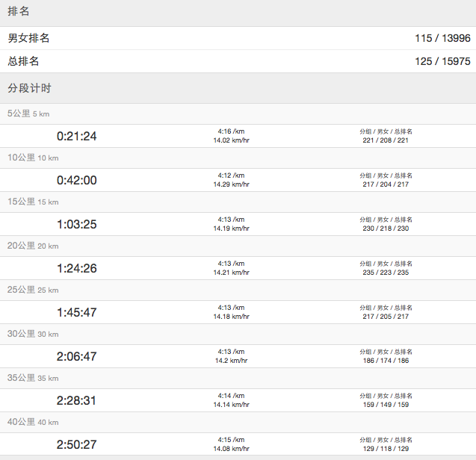Click the 14.02 km/hr speed at 5 km
The height and width of the screenshot is (460, 476).
[231, 140]
